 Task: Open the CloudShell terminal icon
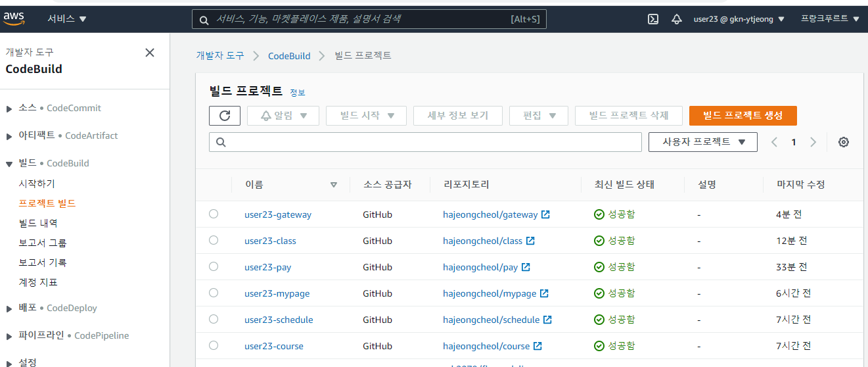(x=653, y=19)
